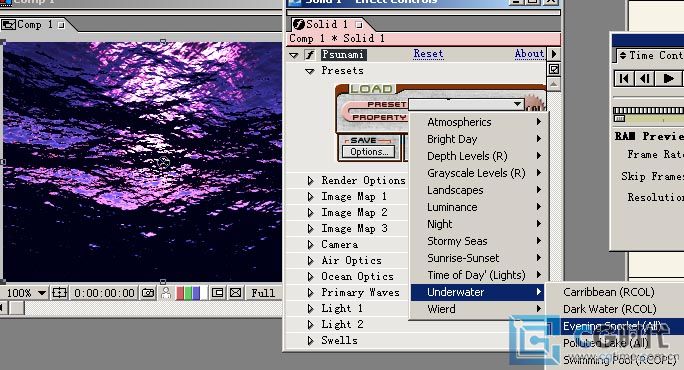Take a snapshot with the camera icon
Screen dimensions: 684x370
point(148,293)
